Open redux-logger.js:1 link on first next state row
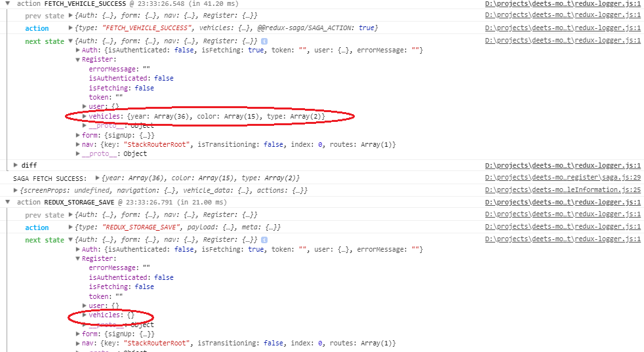Screen dimensions: 644x352 (x=563, y=41)
